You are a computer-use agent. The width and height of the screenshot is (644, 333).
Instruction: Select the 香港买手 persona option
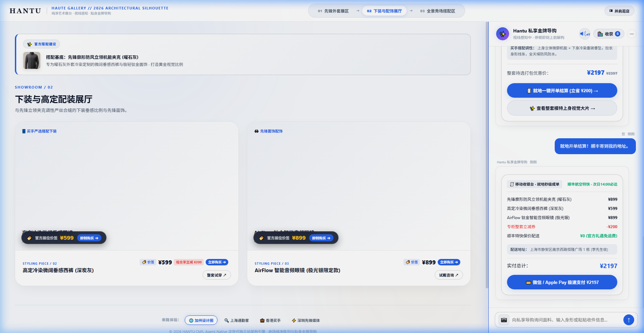click(270, 320)
